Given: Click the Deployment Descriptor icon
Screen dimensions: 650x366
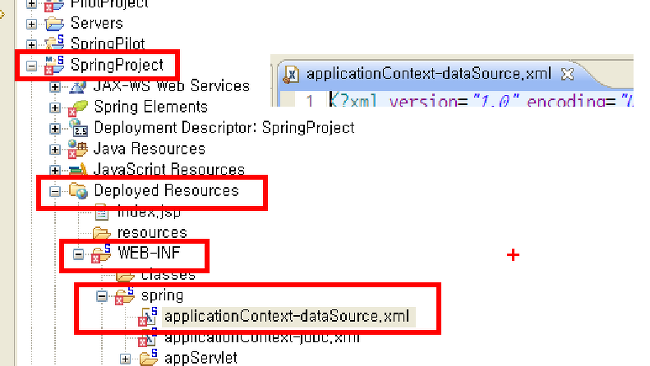Looking at the screenshot, I should click(x=78, y=128).
